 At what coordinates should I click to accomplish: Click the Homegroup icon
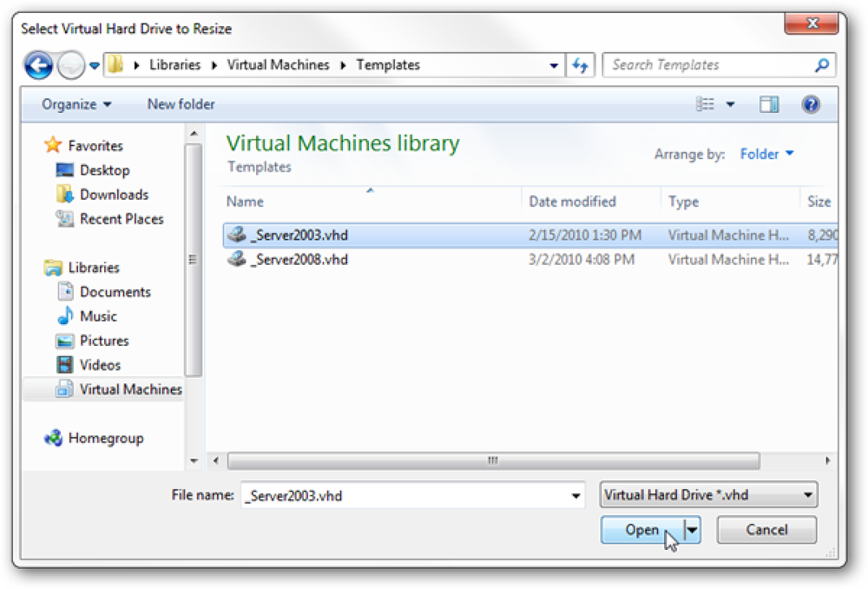coord(54,439)
